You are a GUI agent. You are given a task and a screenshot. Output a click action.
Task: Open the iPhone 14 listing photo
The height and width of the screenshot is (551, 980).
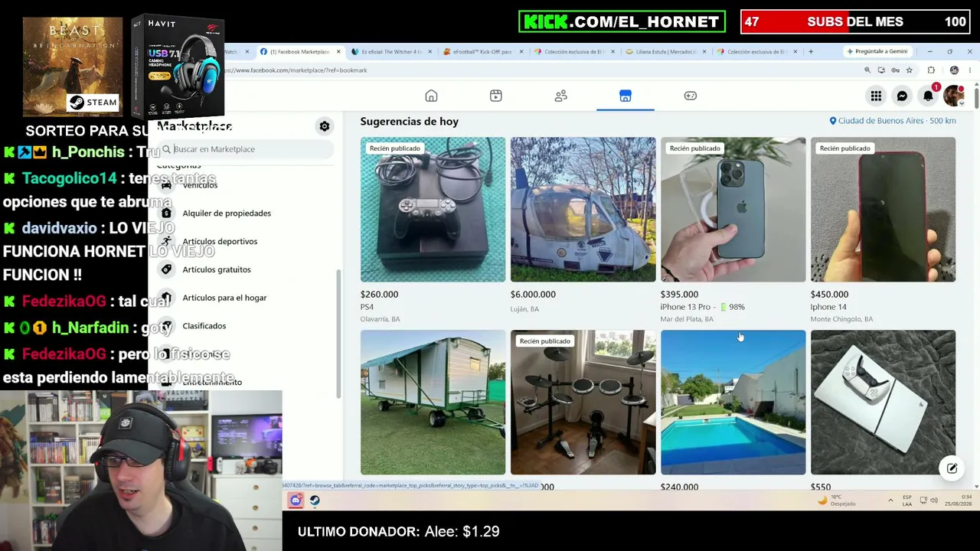click(883, 210)
